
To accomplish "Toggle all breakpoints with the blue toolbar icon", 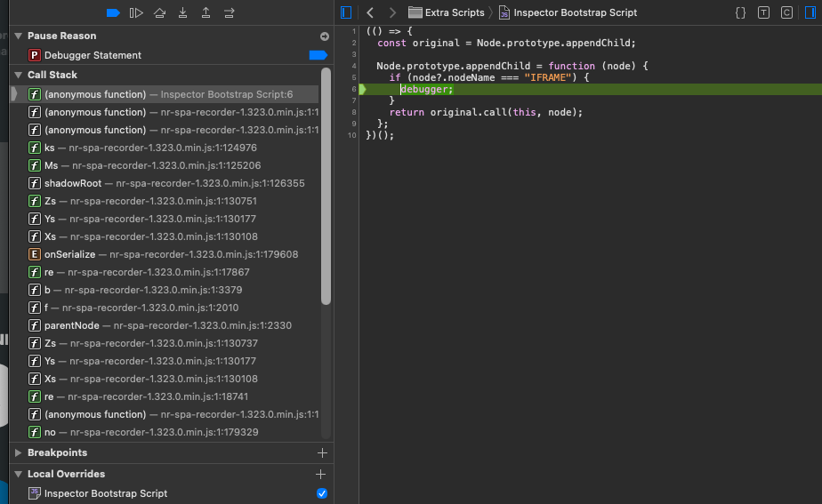I will pos(113,12).
